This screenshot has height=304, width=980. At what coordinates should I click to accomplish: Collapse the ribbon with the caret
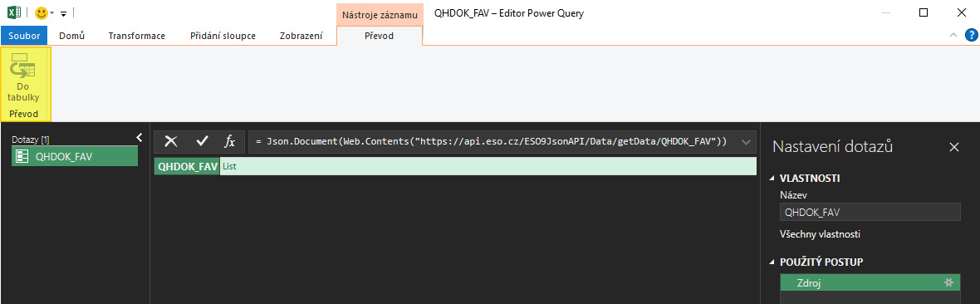pyautogui.click(x=953, y=36)
